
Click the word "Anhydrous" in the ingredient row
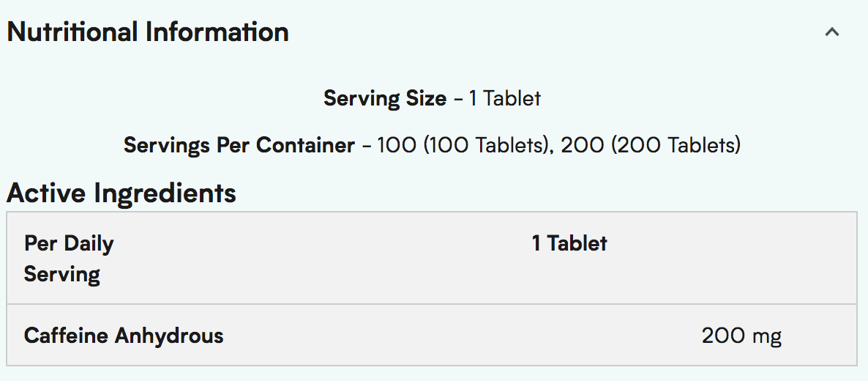[169, 336]
